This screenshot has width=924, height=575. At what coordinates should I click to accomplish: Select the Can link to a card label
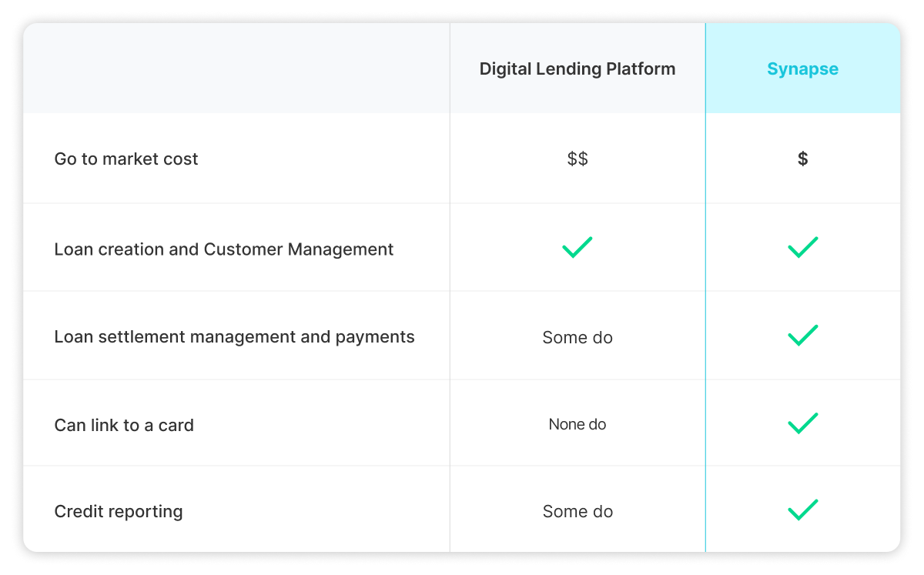tap(124, 425)
